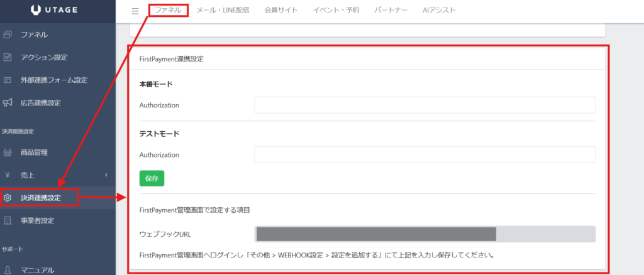Click the 本番モード heading text
Screen dimensions: 644x275
tap(156, 84)
